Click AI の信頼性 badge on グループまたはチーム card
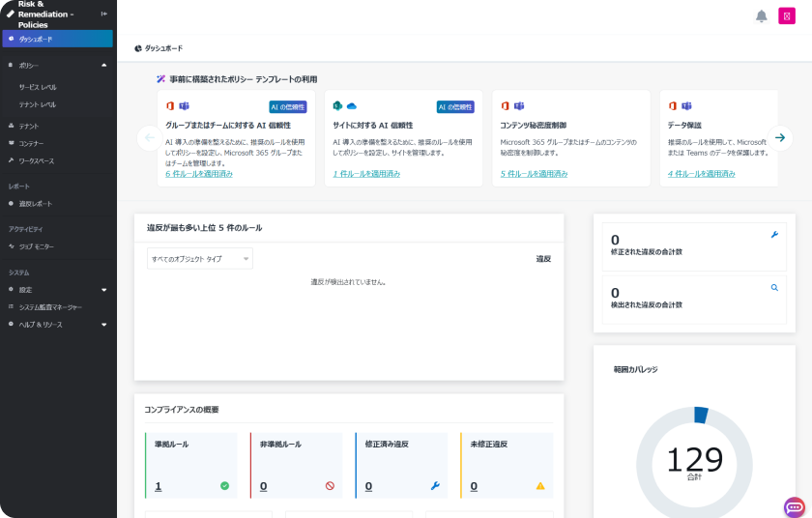Screen dimensions: 812x518 (x=288, y=107)
